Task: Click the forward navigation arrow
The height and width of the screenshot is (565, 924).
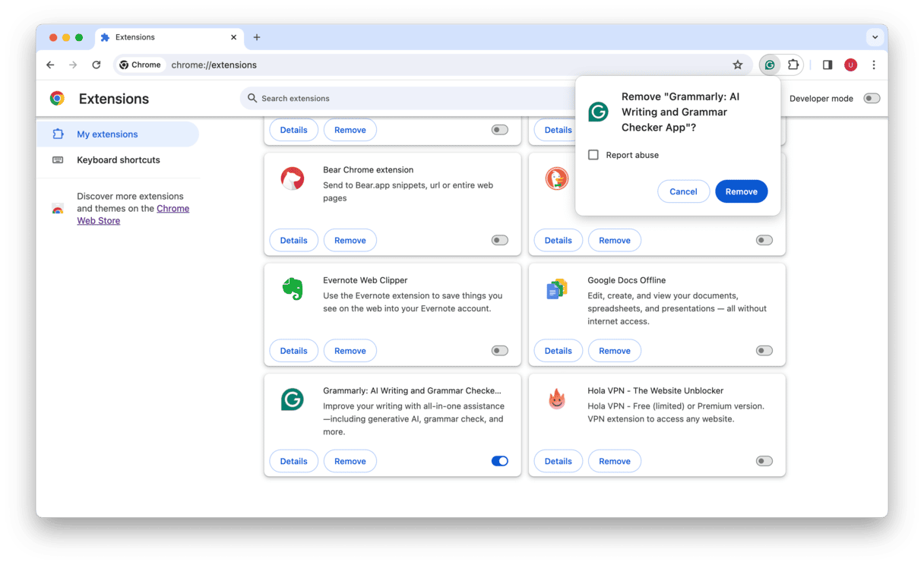Action: coord(73,65)
